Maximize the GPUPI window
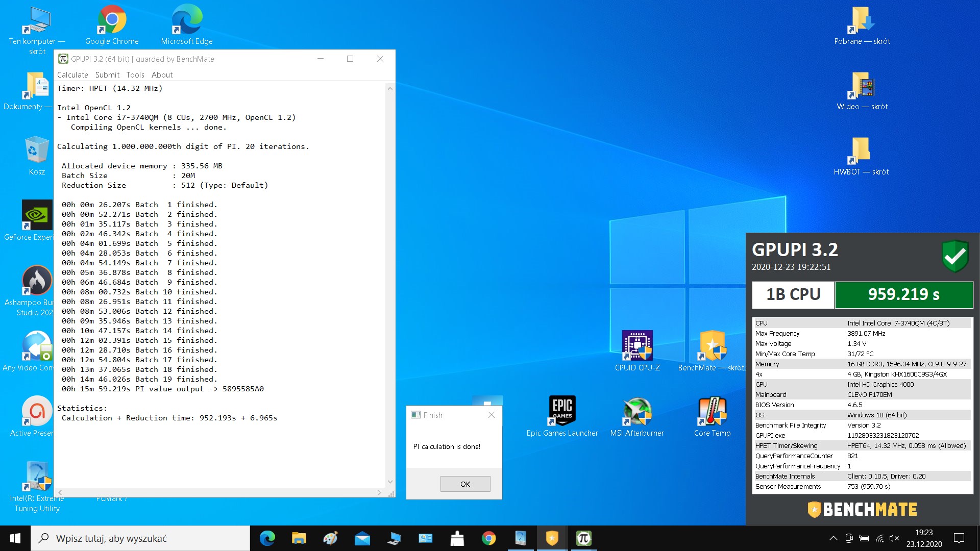Viewport: 980px width, 551px height. (350, 59)
